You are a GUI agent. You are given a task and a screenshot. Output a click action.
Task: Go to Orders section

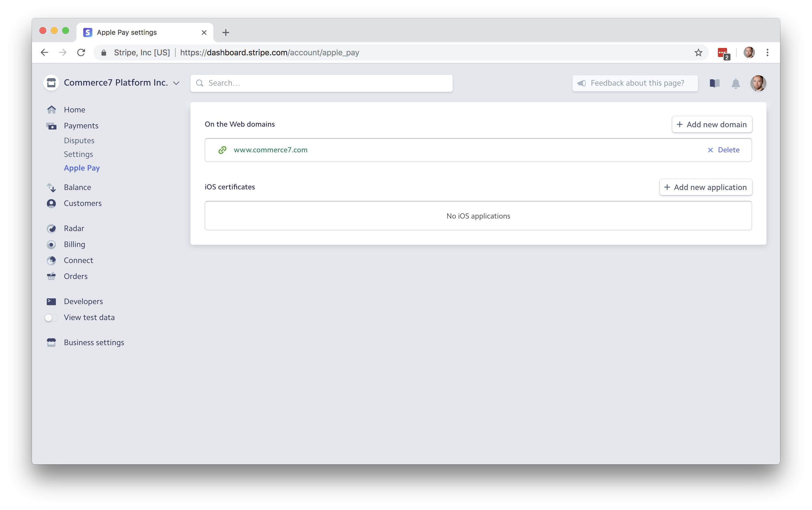click(76, 276)
